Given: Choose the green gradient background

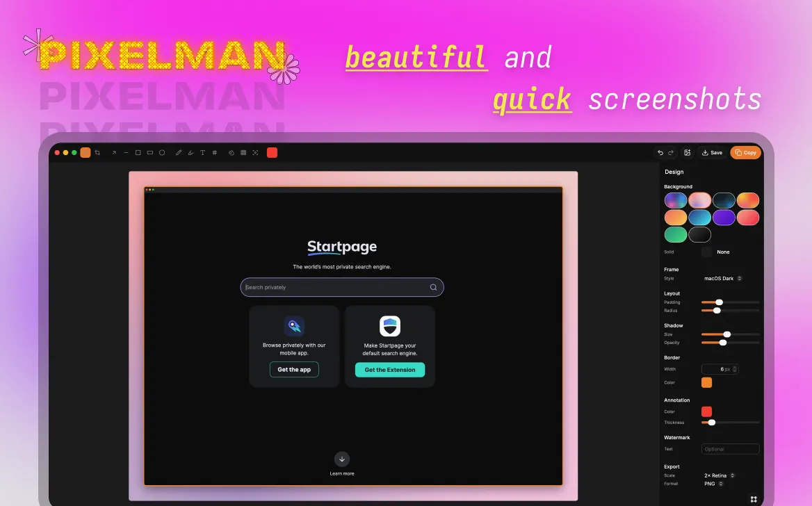Looking at the screenshot, I should tap(676, 235).
